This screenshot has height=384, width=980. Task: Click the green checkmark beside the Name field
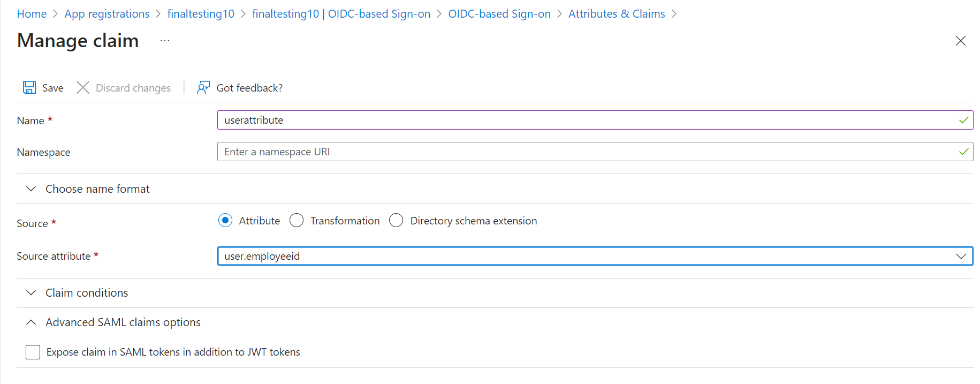[x=963, y=120]
